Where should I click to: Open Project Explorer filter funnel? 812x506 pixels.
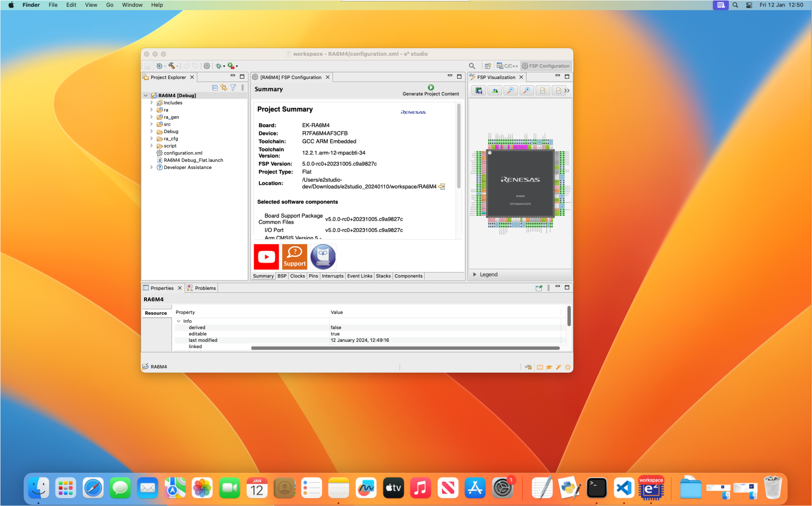(x=233, y=88)
